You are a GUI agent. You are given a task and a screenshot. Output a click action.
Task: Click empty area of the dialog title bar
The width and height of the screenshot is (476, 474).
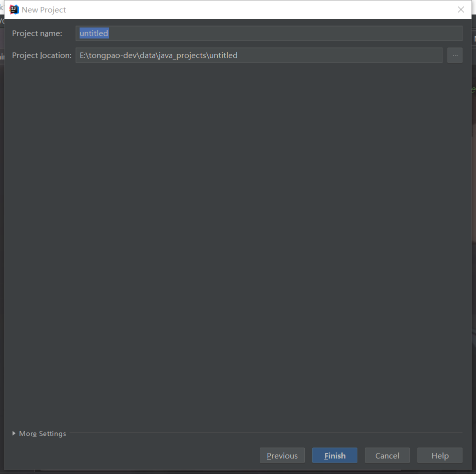pos(250,9)
